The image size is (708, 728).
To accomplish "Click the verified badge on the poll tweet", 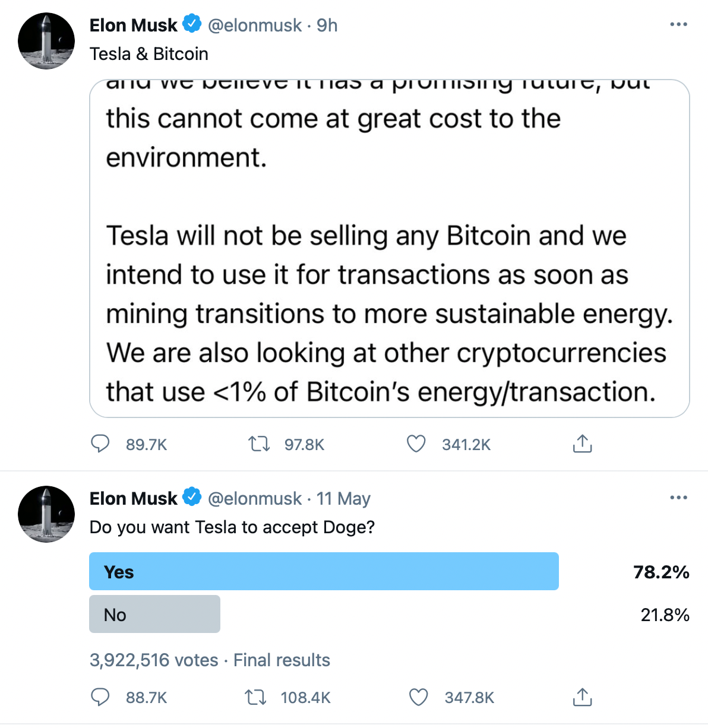I will [x=192, y=497].
